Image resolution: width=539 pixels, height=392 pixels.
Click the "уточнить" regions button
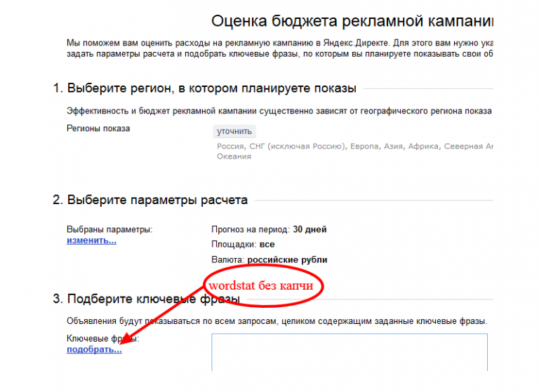point(234,131)
